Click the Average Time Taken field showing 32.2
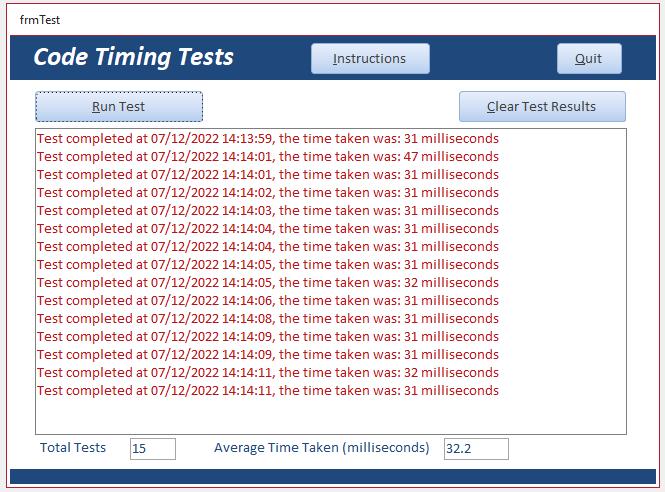The height and width of the screenshot is (492, 665). click(x=476, y=449)
